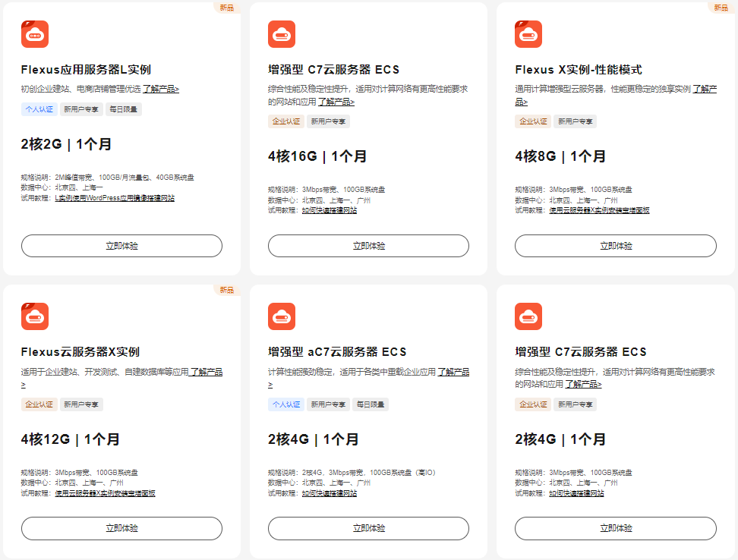Click the 4核12G | 1个月 spec heading
Image resolution: width=738 pixels, height=560 pixels.
pos(71,439)
